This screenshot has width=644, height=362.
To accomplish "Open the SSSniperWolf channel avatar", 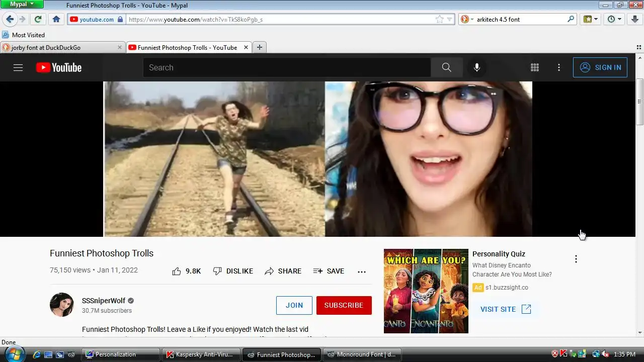I will 62,305.
